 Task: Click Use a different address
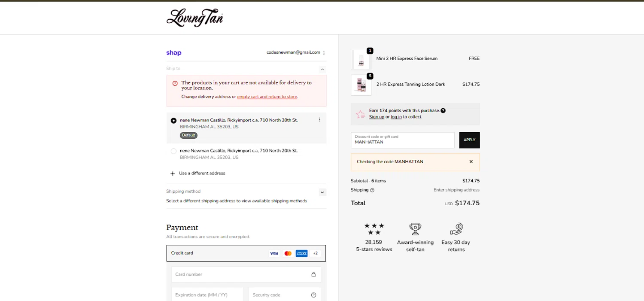pyautogui.click(x=202, y=173)
